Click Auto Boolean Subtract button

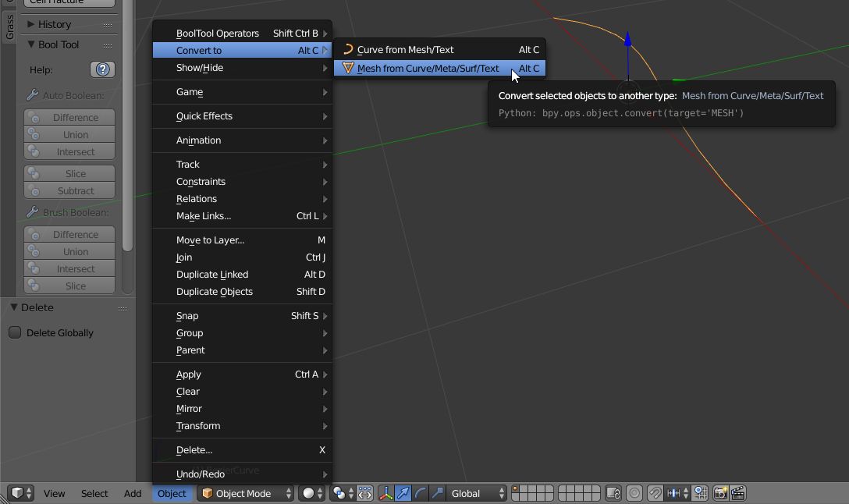coord(69,190)
